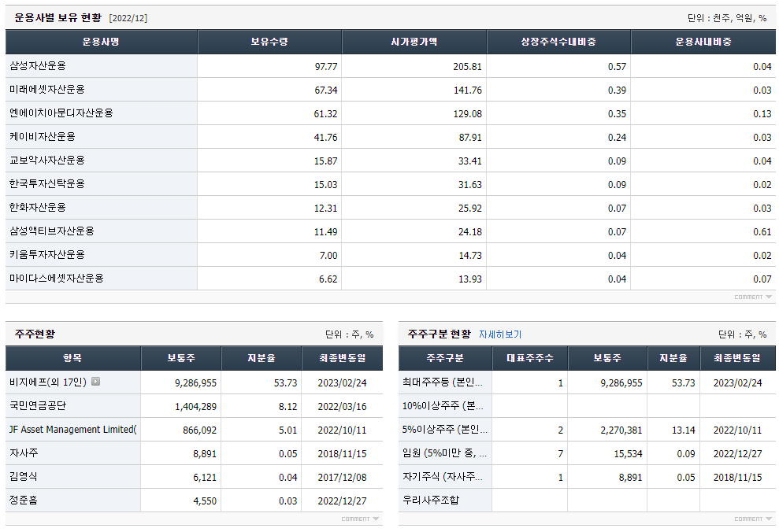The height and width of the screenshot is (532, 779).
Task: Click 운용사별 보유 현황 section title
Action: [57, 18]
